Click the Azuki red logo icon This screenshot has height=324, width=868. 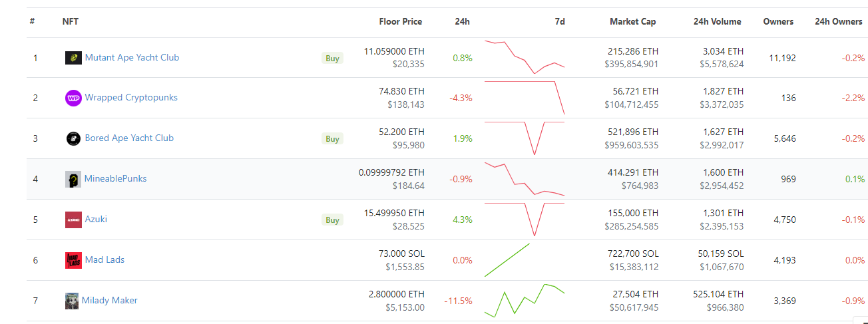(x=73, y=220)
